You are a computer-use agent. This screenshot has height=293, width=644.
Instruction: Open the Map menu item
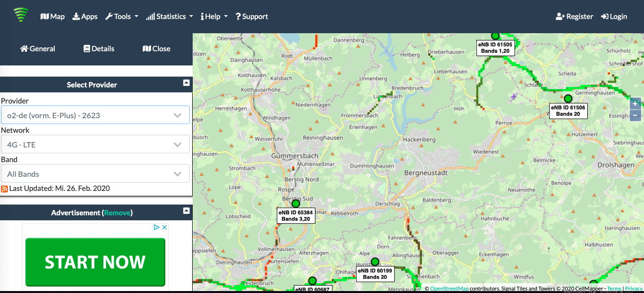pos(52,17)
